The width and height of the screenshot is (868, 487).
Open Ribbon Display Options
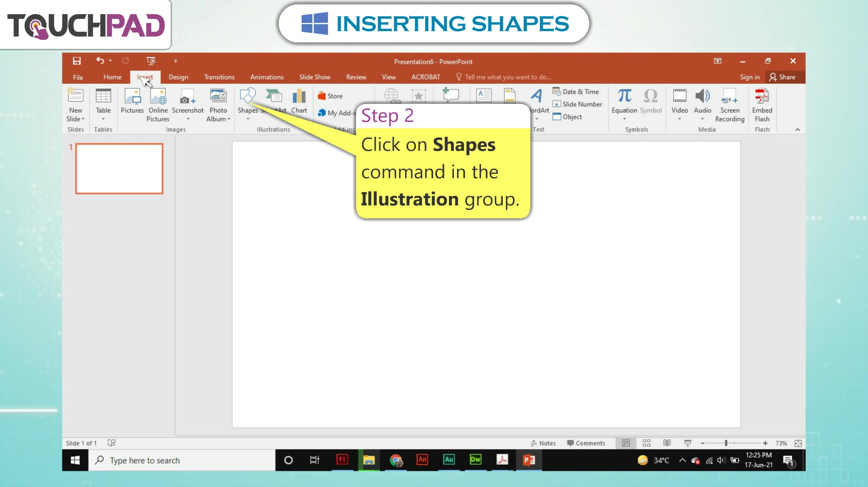coord(717,61)
